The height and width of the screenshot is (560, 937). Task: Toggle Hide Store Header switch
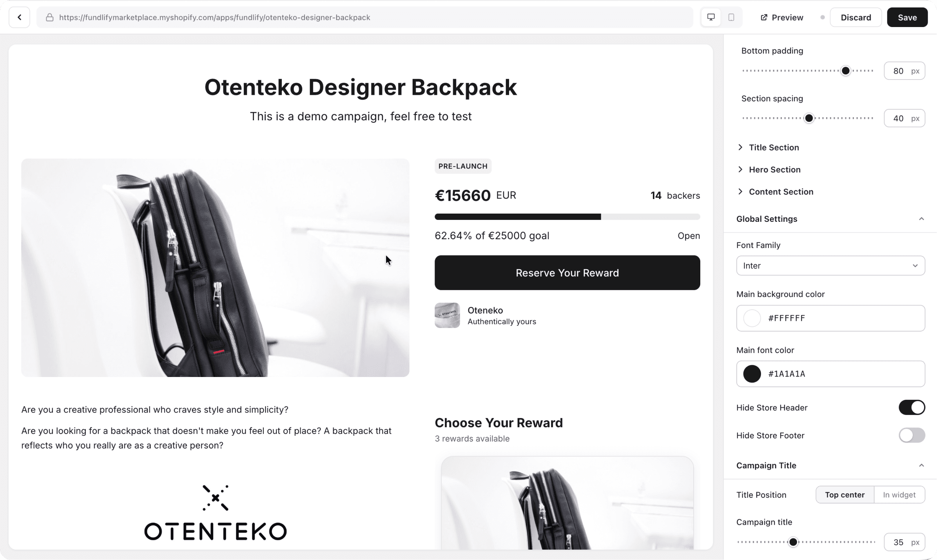(912, 408)
